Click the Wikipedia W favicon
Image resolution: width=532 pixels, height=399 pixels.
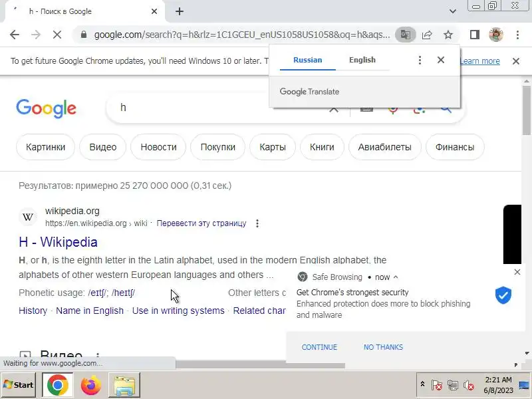coord(28,217)
